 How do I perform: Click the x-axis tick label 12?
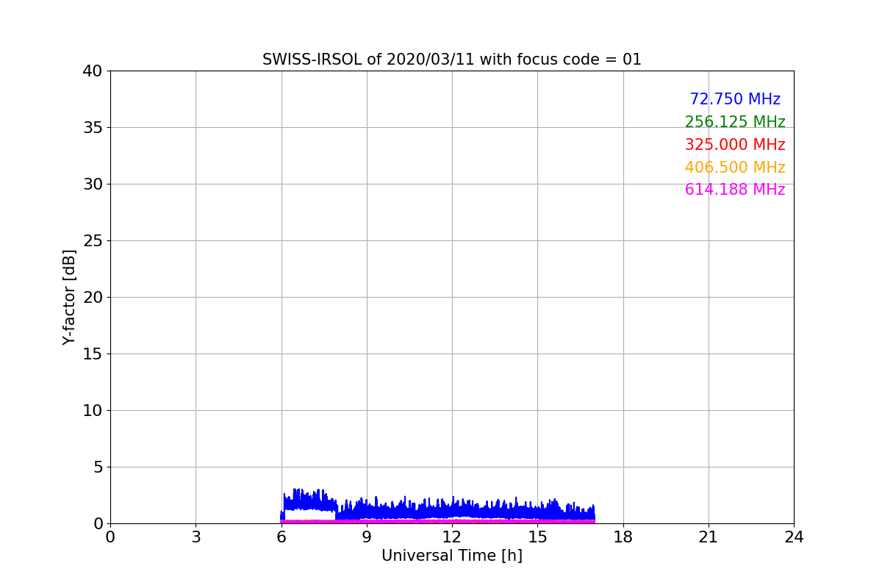[x=452, y=537]
